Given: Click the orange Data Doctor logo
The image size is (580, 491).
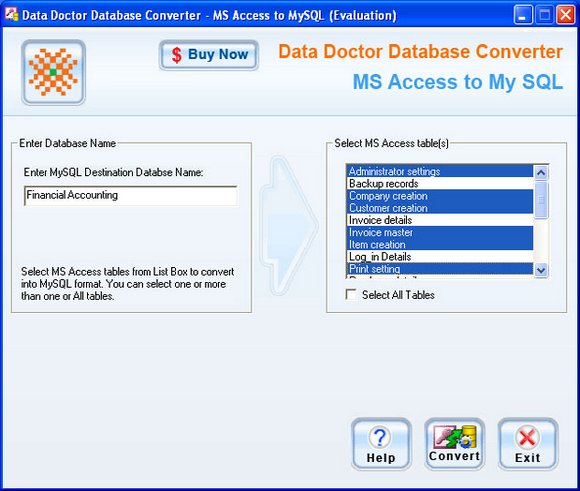Looking at the screenshot, I should coord(54,72).
